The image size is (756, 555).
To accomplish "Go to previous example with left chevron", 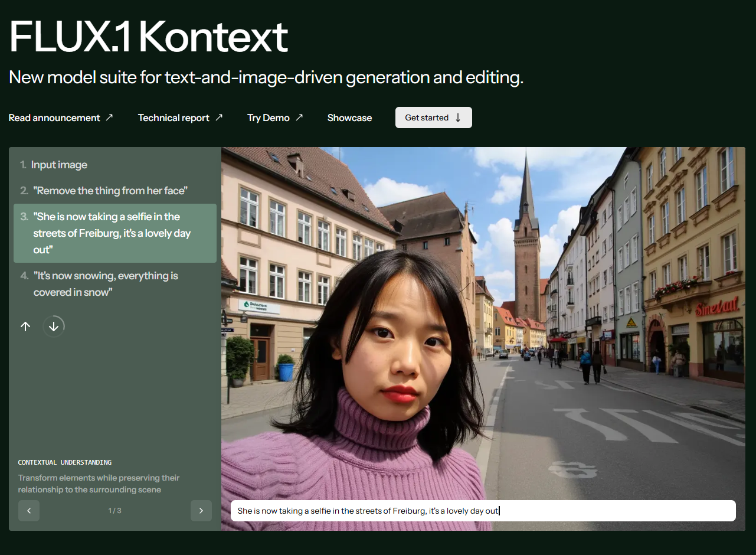I will [29, 511].
